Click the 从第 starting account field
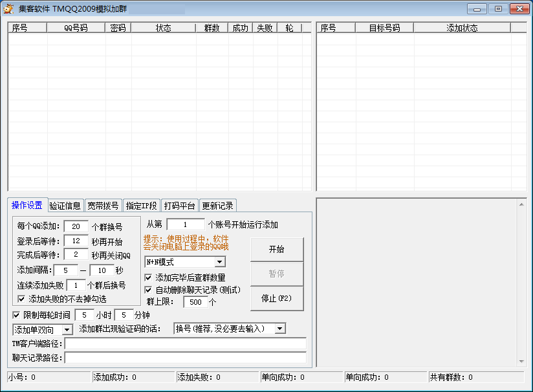This screenshot has height=392, width=533. (186, 224)
